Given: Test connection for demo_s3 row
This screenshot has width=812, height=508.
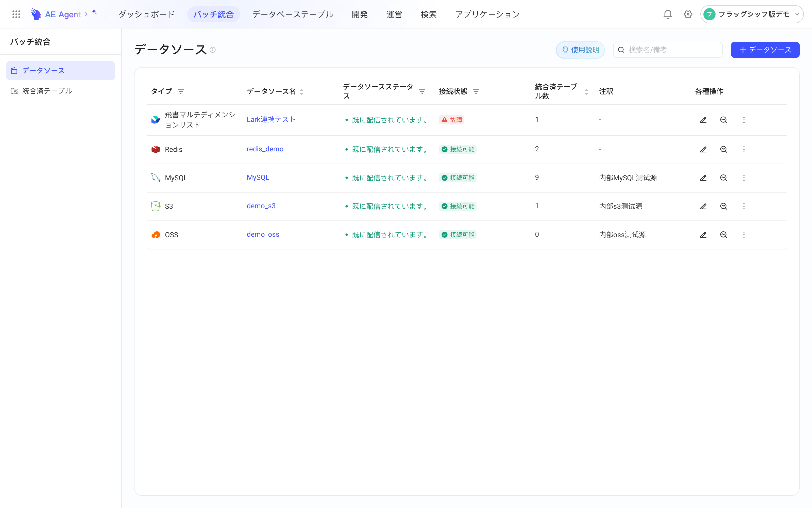Looking at the screenshot, I should 724,206.
